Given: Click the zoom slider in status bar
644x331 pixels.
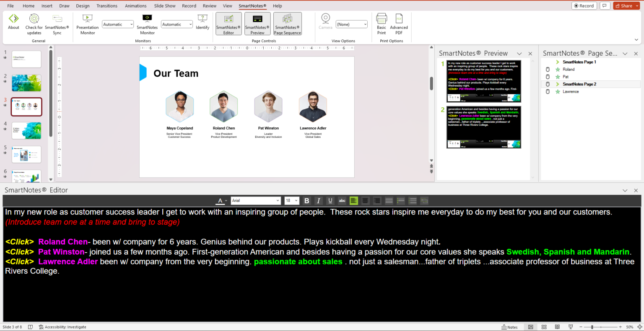Looking at the screenshot, I should coord(592,327).
